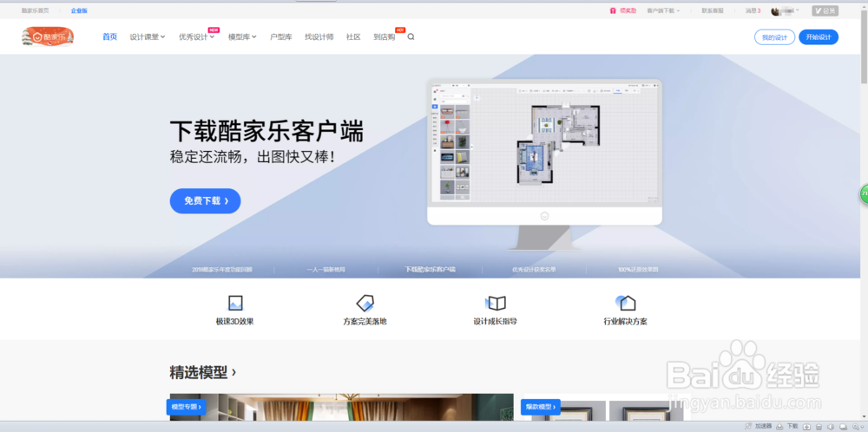
Task: Expand the 精选模型 section arrow
Action: pos(233,371)
